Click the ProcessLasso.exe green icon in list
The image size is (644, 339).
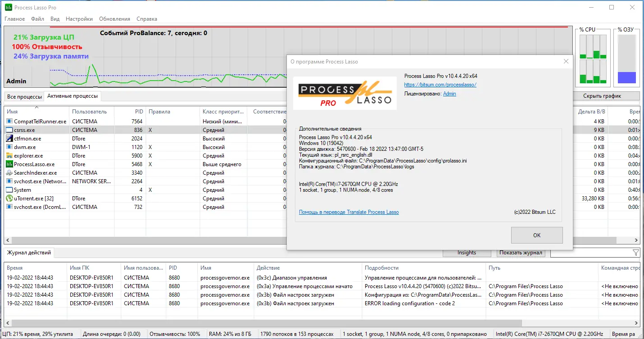[9, 164]
